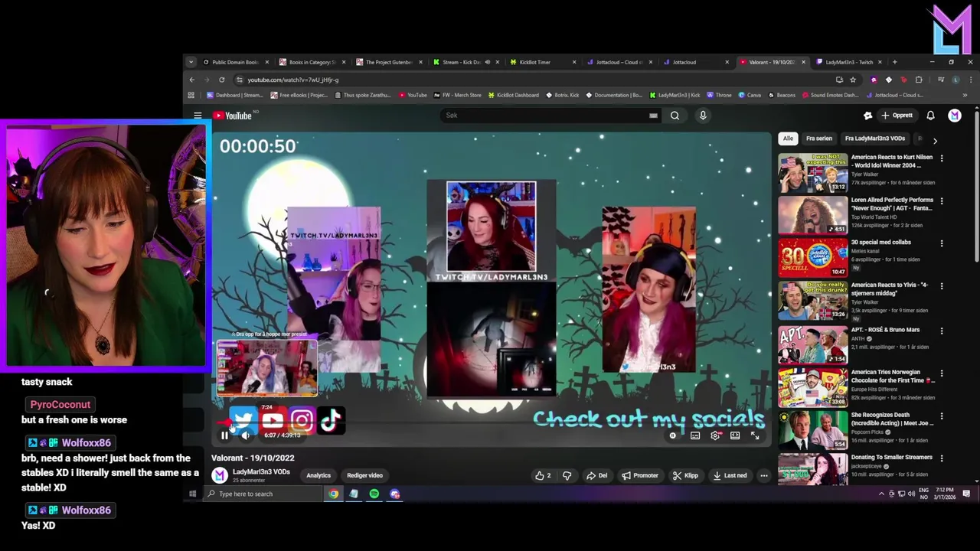Open Spotify from the taskbar
This screenshot has width=980, height=551.
(374, 494)
